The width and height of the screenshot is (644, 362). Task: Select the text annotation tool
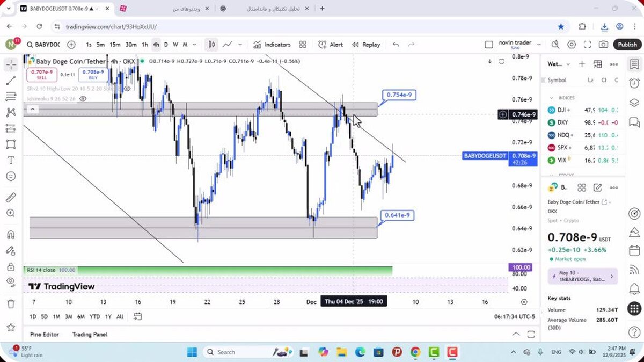[x=11, y=160]
